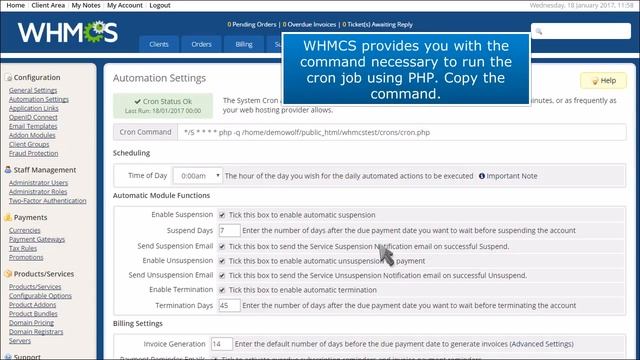Screen dimensions: 640x360
Task: Open Email Templates link
Action: click(x=33, y=126)
